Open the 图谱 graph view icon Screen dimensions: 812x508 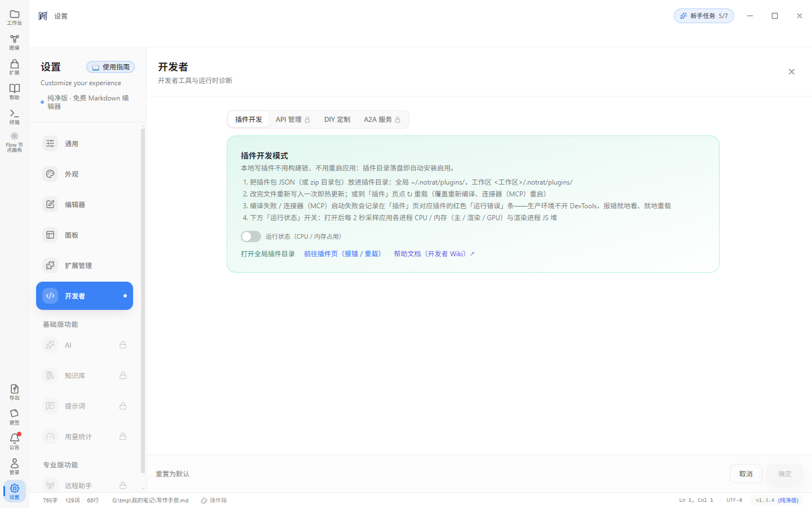tap(15, 42)
